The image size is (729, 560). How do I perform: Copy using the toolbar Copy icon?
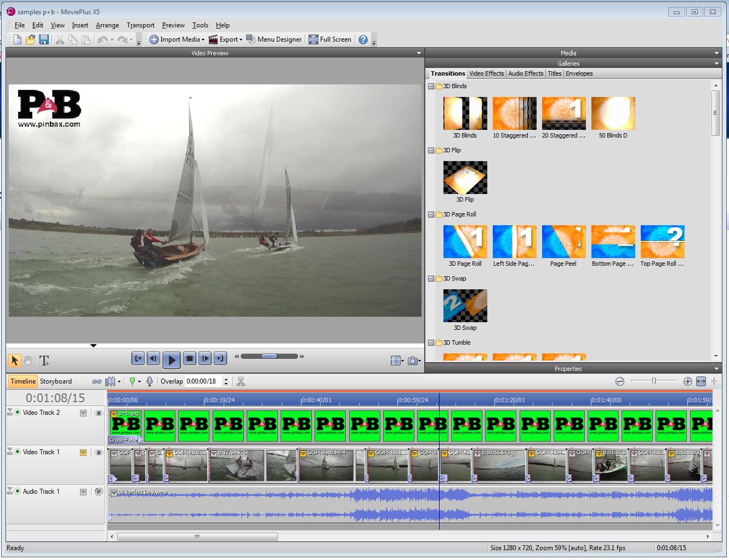pos(73,39)
